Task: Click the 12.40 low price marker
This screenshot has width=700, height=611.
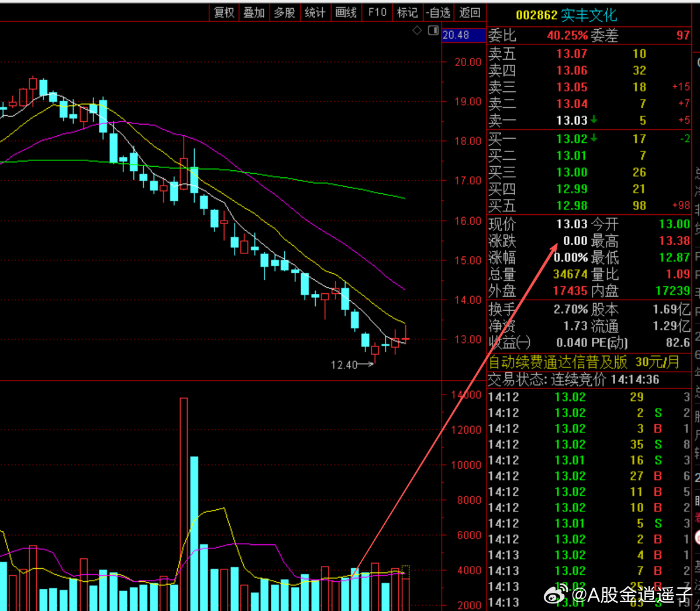Action: 344,365
